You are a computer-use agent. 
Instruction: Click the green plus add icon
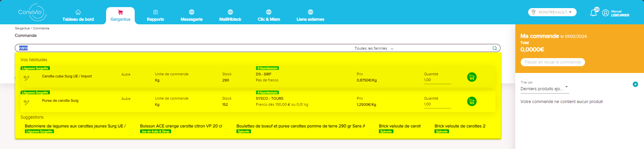click(635, 84)
